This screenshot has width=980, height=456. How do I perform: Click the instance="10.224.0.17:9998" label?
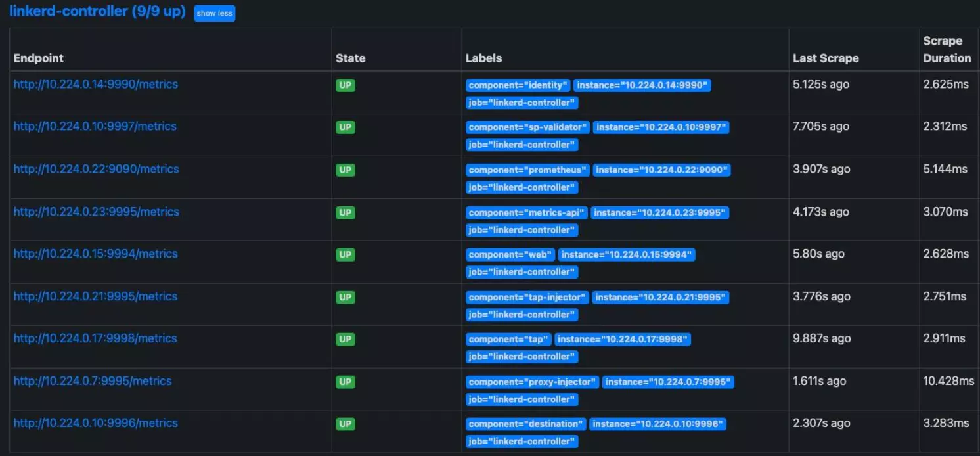pyautogui.click(x=623, y=340)
